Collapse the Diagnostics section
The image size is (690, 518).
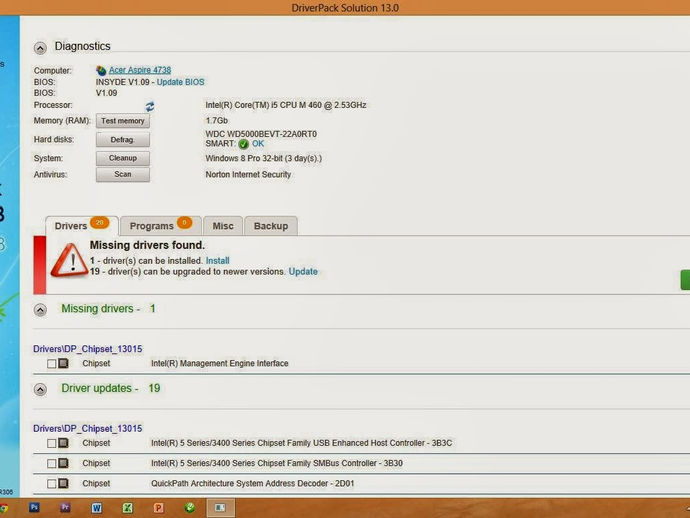40,48
